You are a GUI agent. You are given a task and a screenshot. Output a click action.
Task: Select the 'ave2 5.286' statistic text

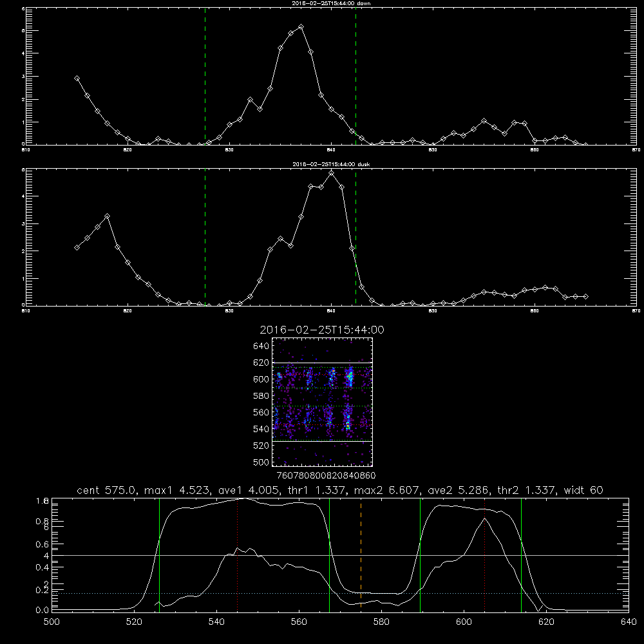click(459, 490)
